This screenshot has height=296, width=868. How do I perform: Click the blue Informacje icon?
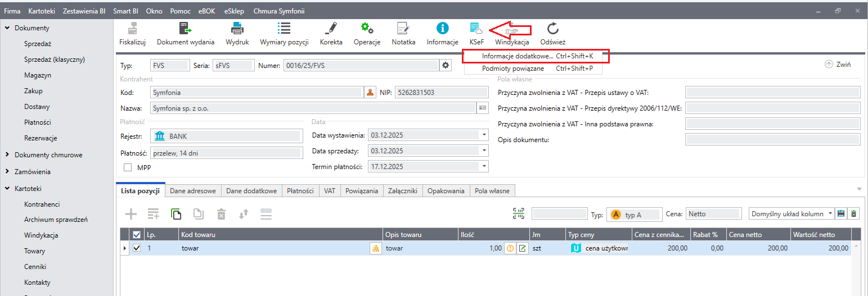coord(442,29)
